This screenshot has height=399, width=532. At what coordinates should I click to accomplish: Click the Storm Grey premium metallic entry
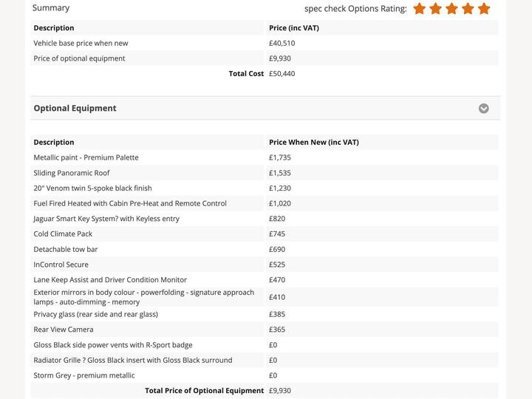(x=83, y=375)
